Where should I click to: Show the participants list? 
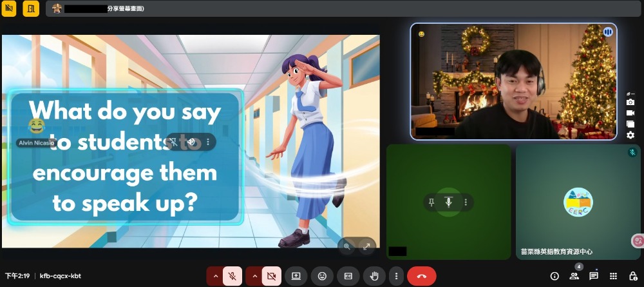click(574, 276)
